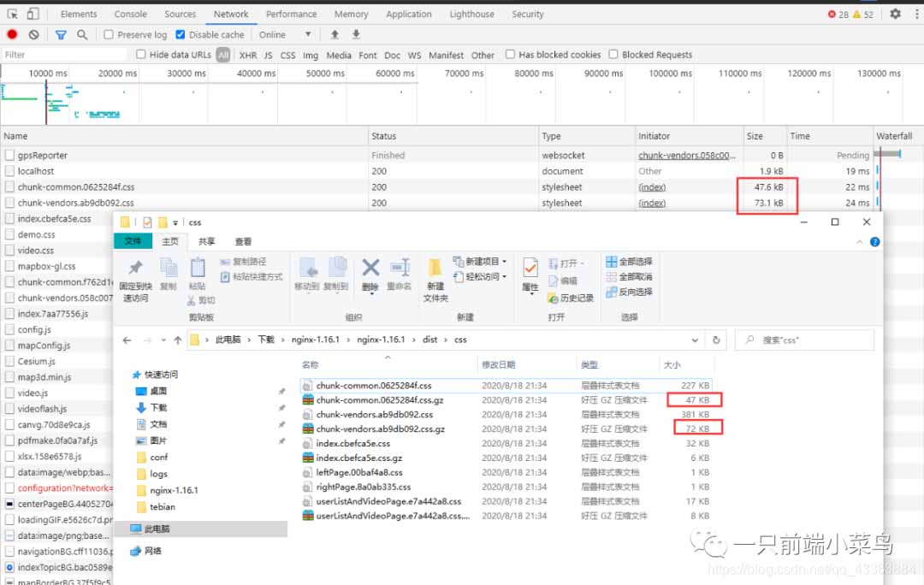This screenshot has width=924, height=585.
Task: Filter requests by Img type
Action: point(310,55)
